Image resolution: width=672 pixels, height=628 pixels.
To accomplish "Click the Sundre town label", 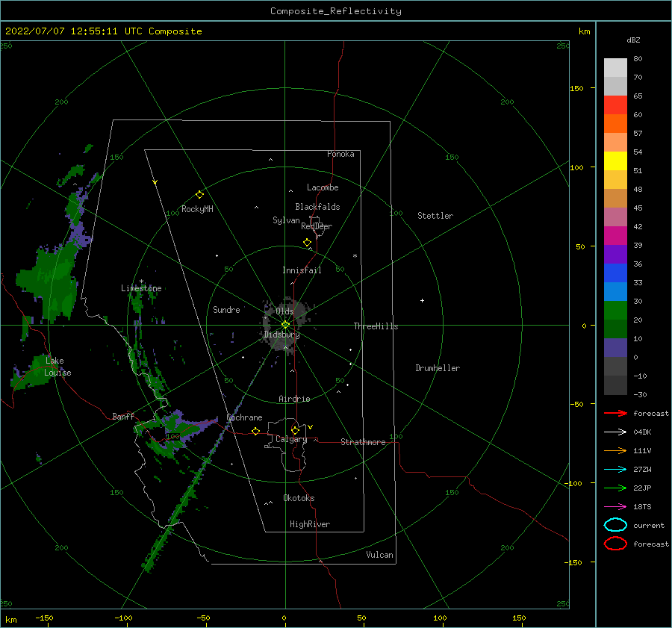I will click(226, 309).
